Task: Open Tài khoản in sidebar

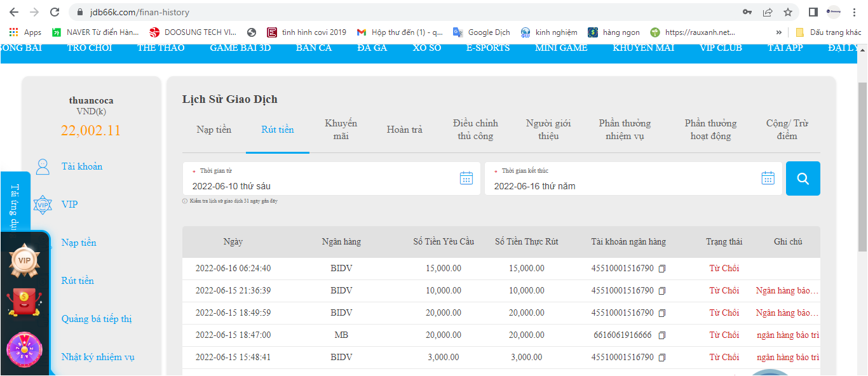Action: click(x=82, y=166)
